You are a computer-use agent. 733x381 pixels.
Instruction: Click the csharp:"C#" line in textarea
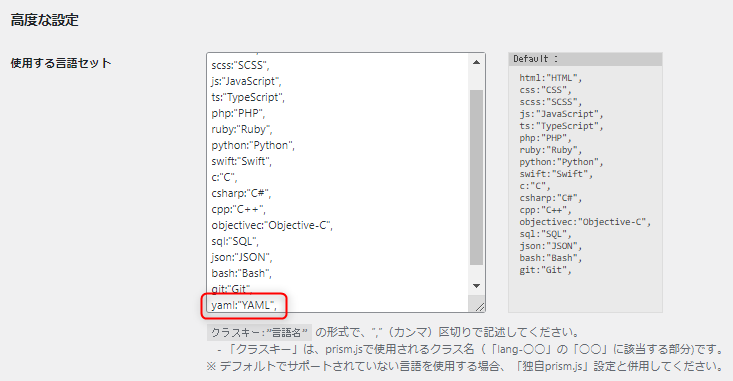coord(241,193)
